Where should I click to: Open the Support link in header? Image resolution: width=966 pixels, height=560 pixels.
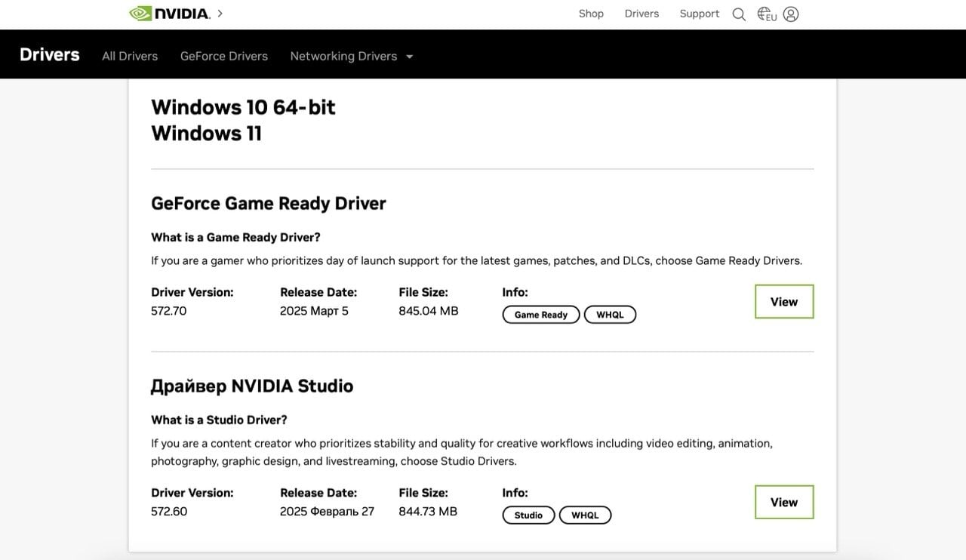click(x=699, y=14)
